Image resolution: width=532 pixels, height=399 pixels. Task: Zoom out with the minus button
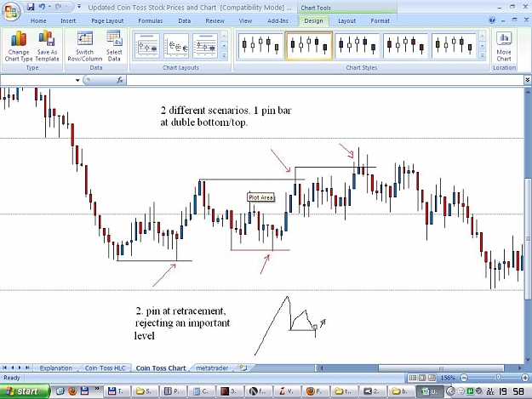coord(464,378)
